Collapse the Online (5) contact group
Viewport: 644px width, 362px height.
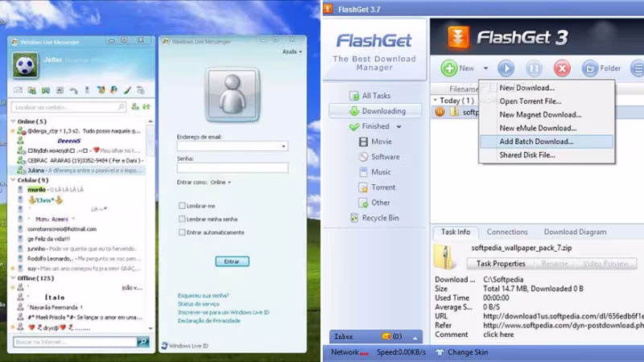click(x=13, y=121)
